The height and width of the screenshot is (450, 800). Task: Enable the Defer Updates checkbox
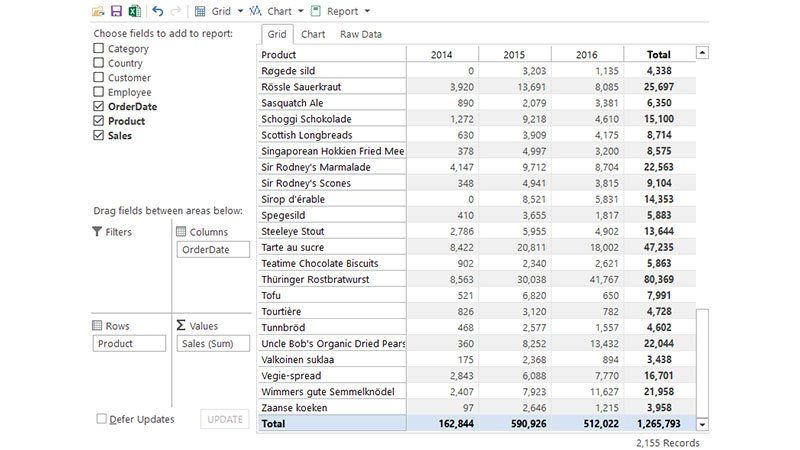coord(102,419)
